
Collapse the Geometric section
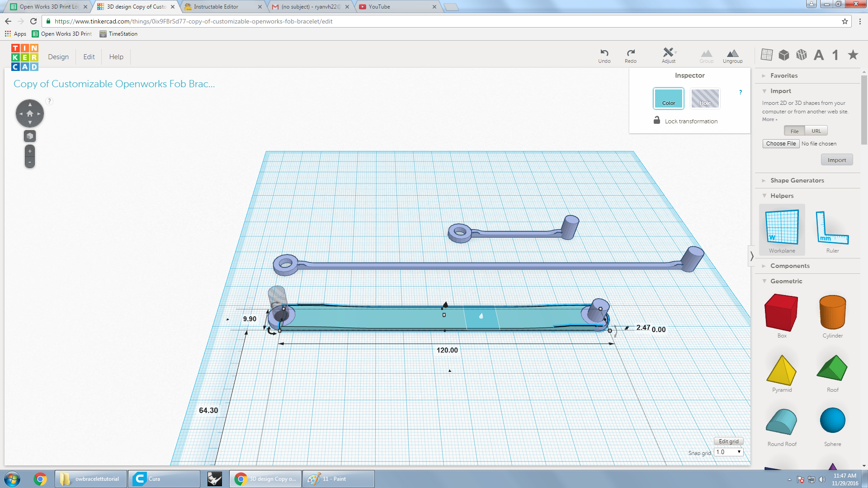tap(786, 281)
